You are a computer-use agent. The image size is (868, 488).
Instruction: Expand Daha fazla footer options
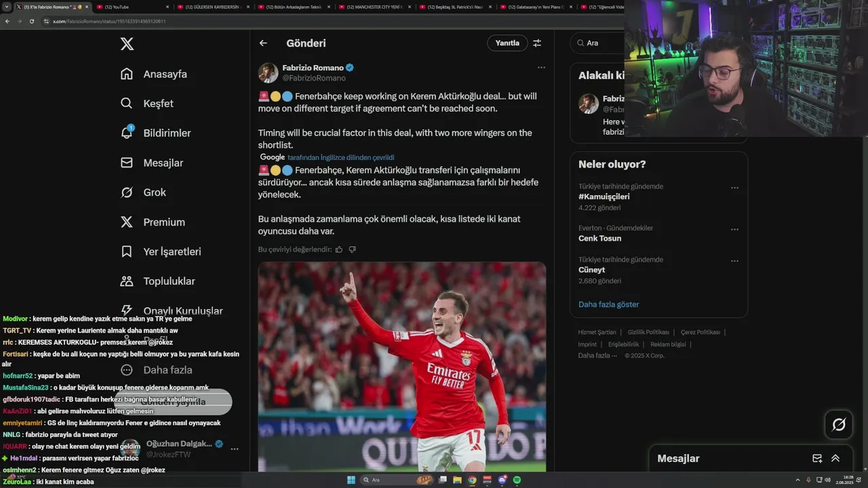(597, 356)
